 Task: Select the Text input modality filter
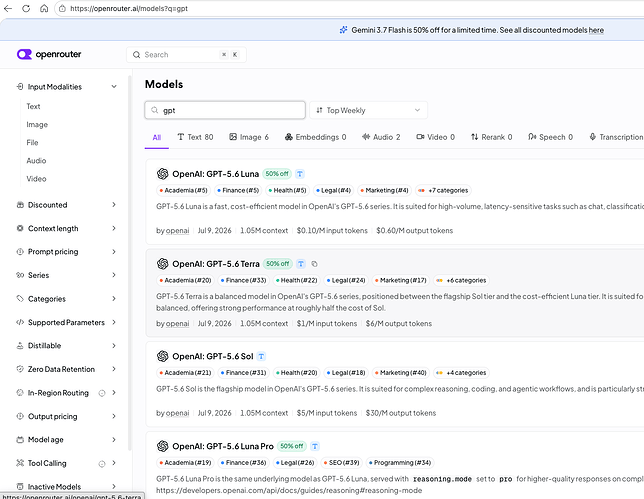coord(33,106)
